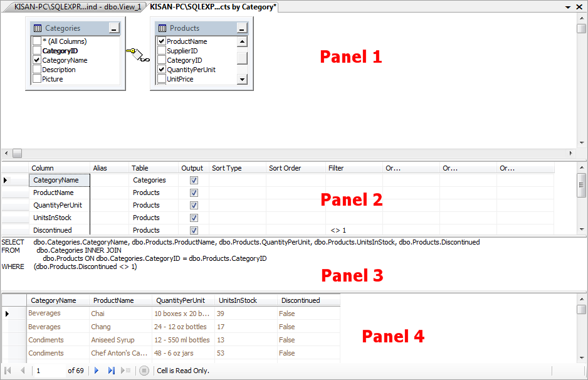The width and height of the screenshot is (588, 380).
Task: Click the Filter cell showing <> 1
Action: coord(354,230)
